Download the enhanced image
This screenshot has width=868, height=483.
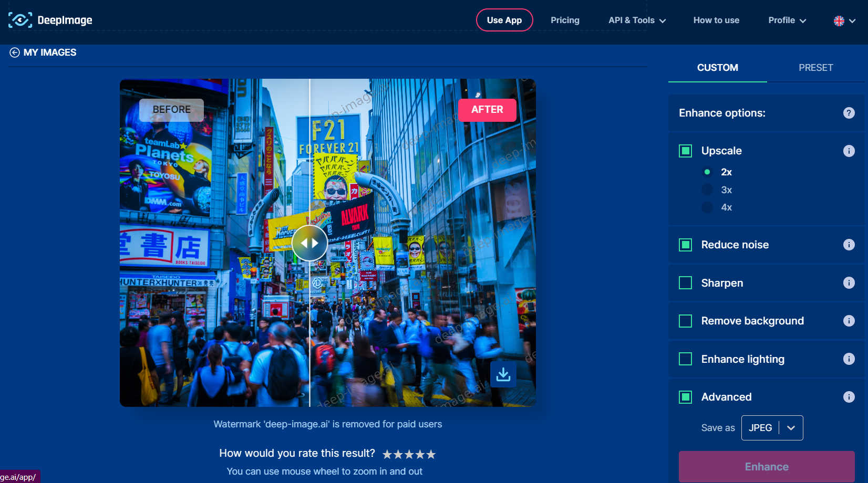pos(503,374)
